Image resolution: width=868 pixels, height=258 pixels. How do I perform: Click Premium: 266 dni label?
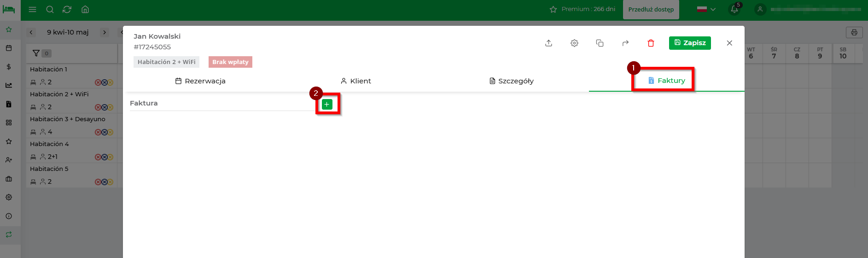583,9
